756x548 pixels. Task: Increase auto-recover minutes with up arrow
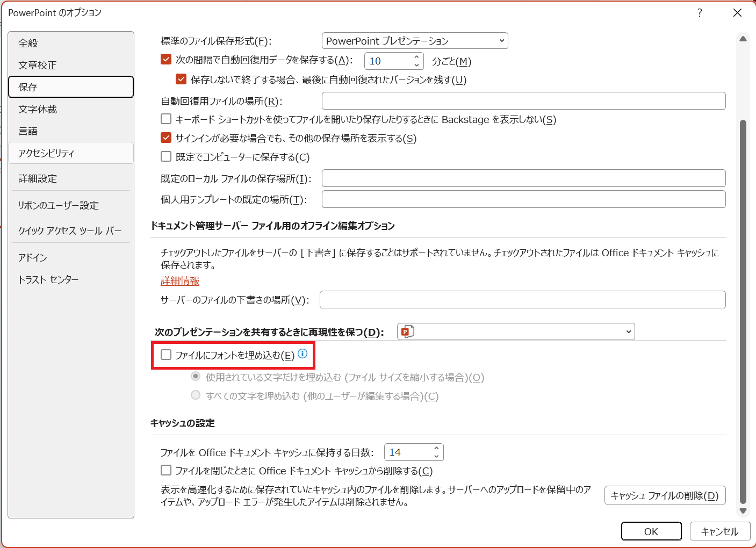416,56
